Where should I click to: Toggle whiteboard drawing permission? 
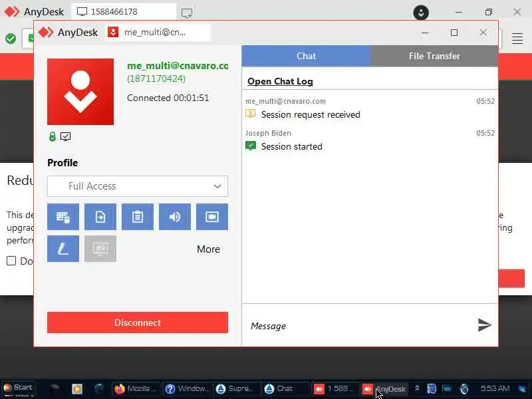point(63,249)
